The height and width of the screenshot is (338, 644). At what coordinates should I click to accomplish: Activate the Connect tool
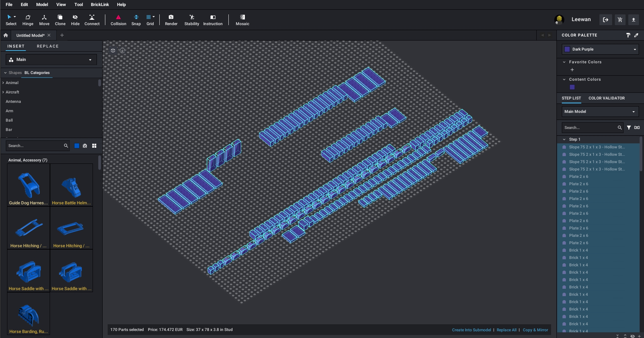pyautogui.click(x=92, y=20)
